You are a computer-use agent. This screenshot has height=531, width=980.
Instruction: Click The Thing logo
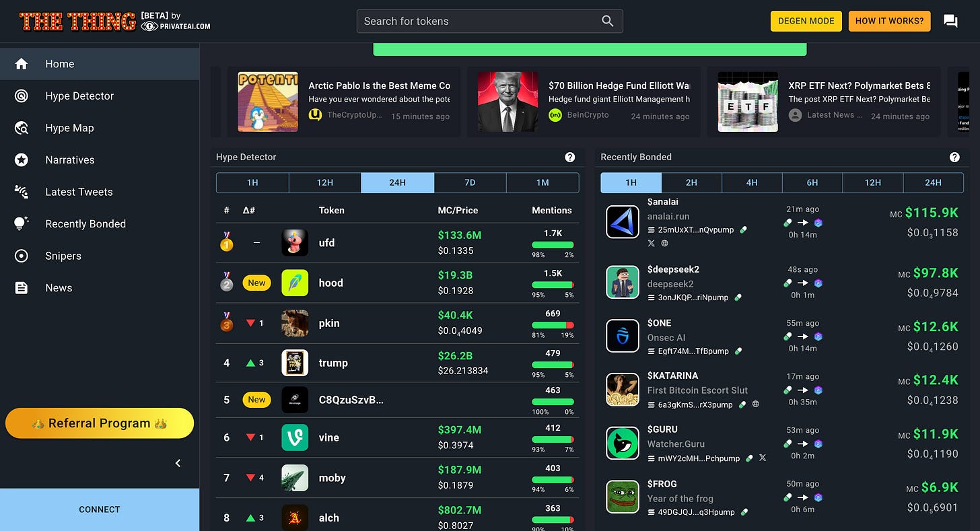click(x=77, y=22)
